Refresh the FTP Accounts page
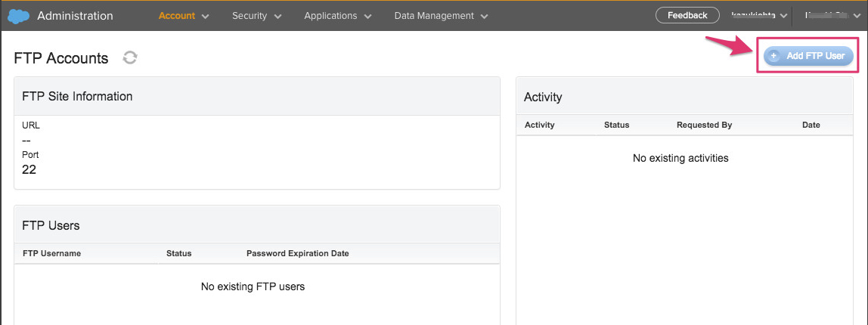 (130, 57)
